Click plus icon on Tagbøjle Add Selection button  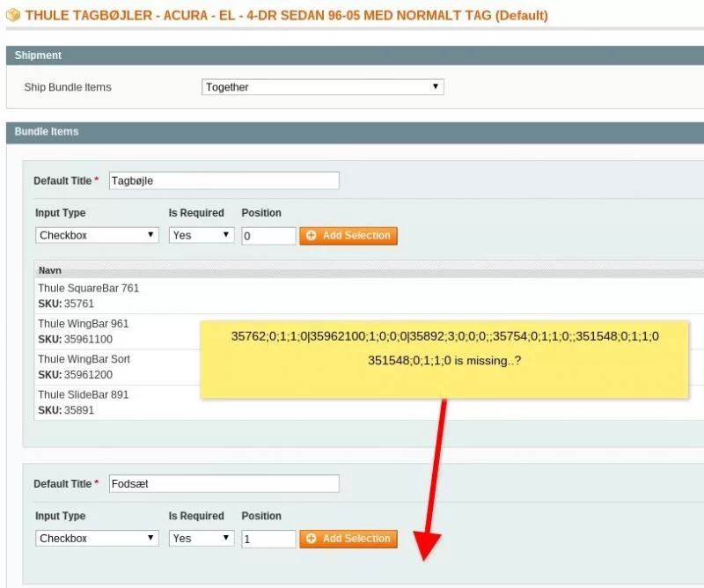(x=312, y=235)
